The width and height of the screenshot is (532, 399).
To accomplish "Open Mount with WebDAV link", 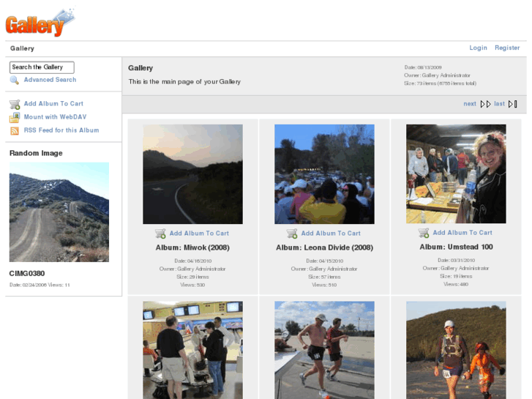I will coord(55,117).
